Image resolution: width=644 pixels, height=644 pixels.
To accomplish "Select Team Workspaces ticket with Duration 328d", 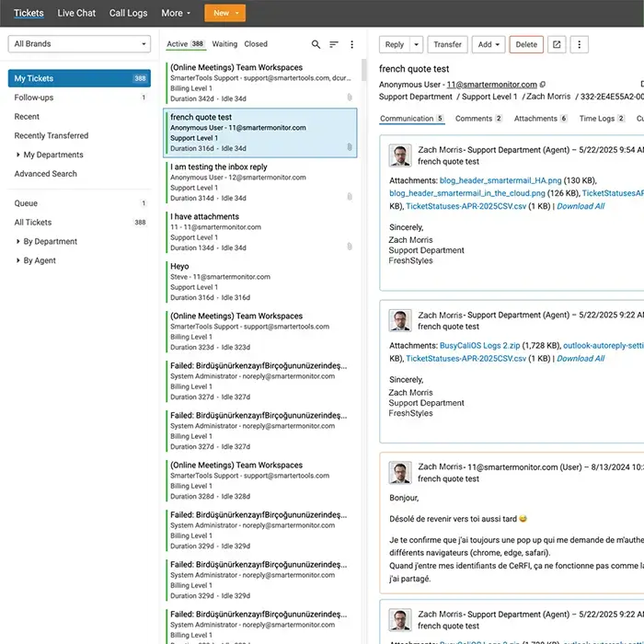I will coord(260,480).
